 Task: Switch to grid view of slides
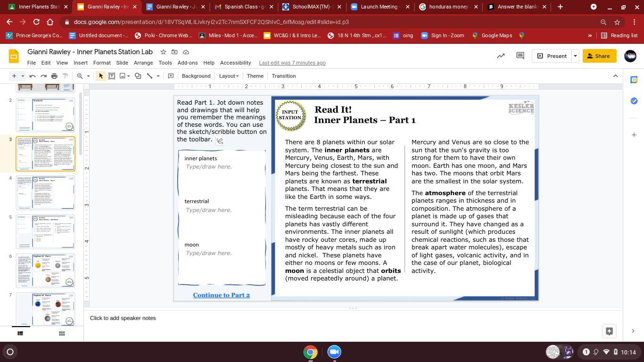point(61,333)
